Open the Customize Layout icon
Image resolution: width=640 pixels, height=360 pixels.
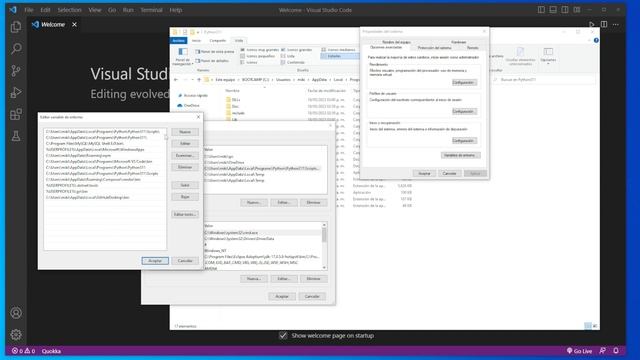click(x=576, y=10)
